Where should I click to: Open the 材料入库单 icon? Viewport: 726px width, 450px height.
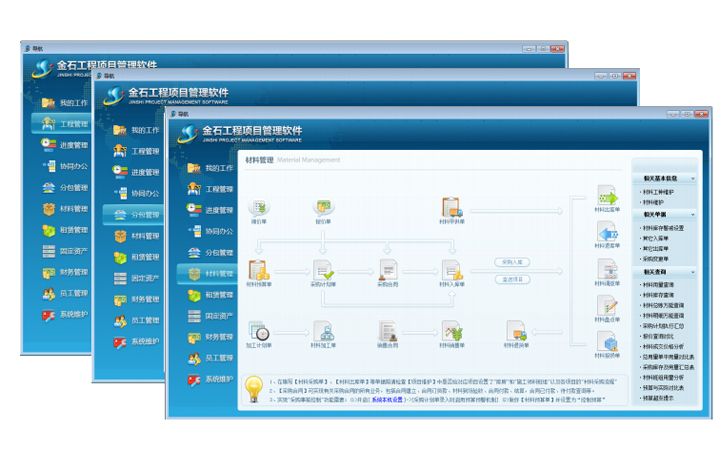(x=452, y=270)
